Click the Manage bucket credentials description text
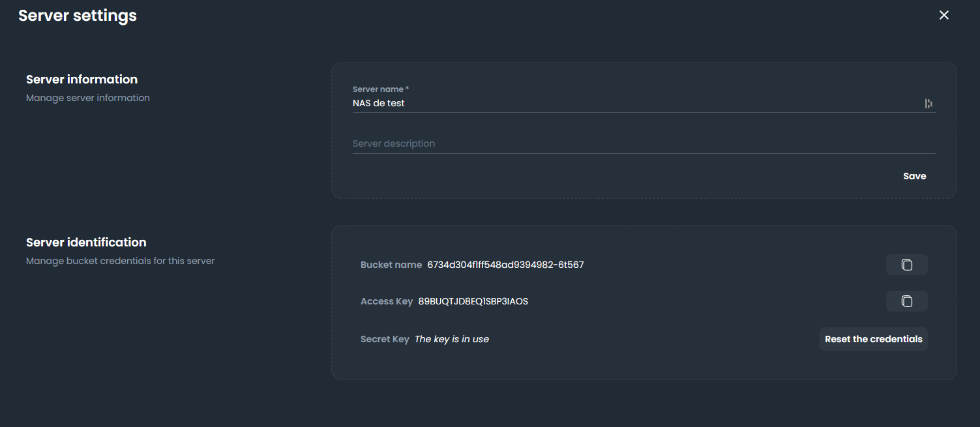980x427 pixels. (120, 260)
